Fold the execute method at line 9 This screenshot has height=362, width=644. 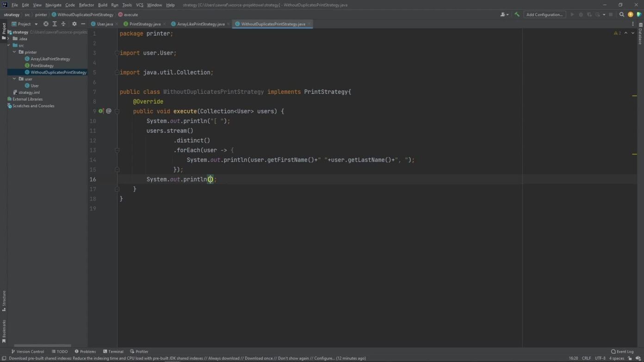[x=117, y=111]
